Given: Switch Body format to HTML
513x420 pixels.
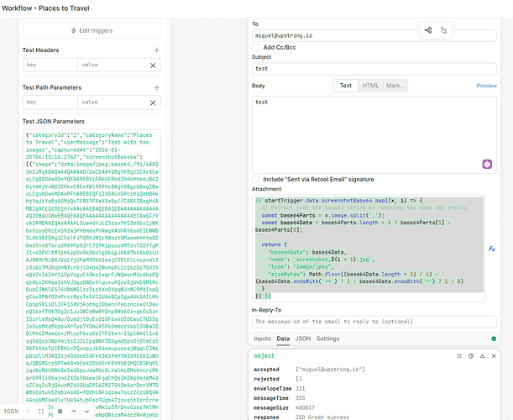Looking at the screenshot, I should click(x=370, y=86).
